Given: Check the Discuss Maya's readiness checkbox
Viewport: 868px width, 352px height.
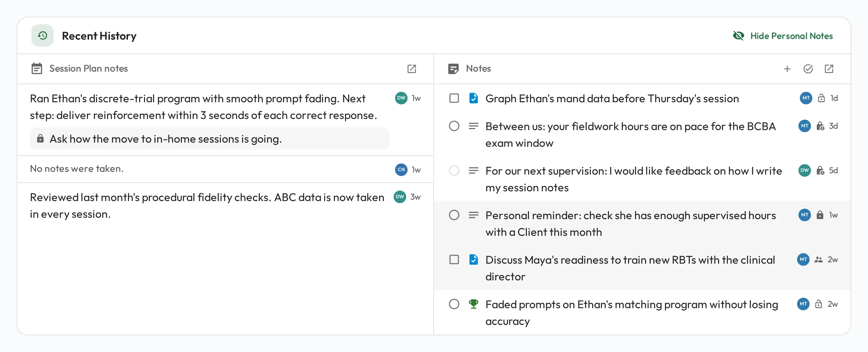Looking at the screenshot, I should (454, 259).
